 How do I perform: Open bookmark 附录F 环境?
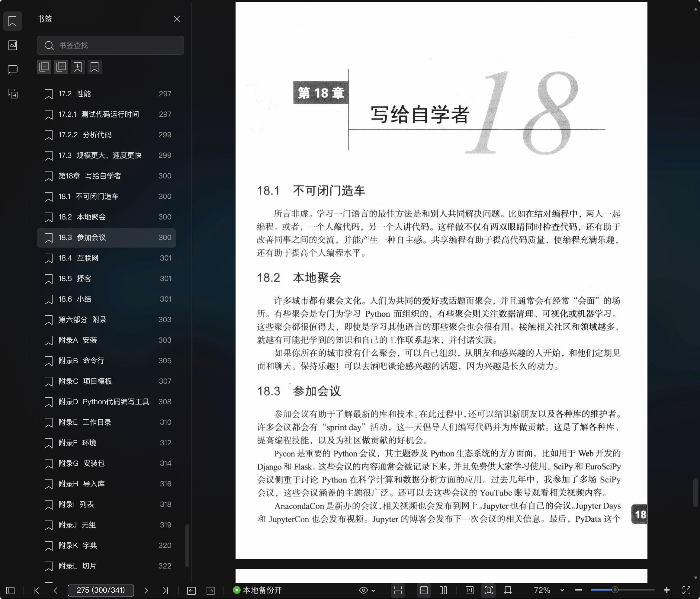pyautogui.click(x=106, y=443)
